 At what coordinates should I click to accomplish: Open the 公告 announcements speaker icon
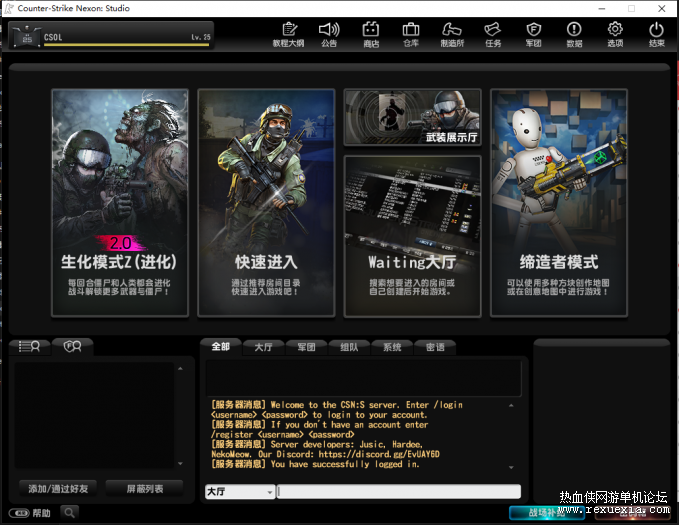tap(329, 34)
